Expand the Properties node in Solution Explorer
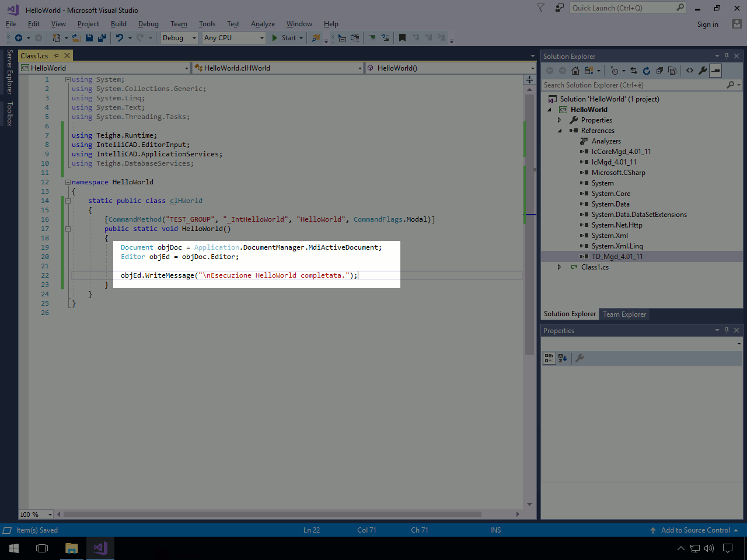This screenshot has height=560, width=747. pyautogui.click(x=559, y=120)
